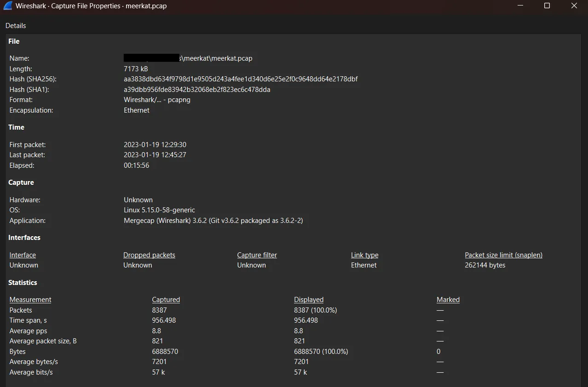Click the Captured column header
This screenshot has width=588, height=387.
(166, 299)
